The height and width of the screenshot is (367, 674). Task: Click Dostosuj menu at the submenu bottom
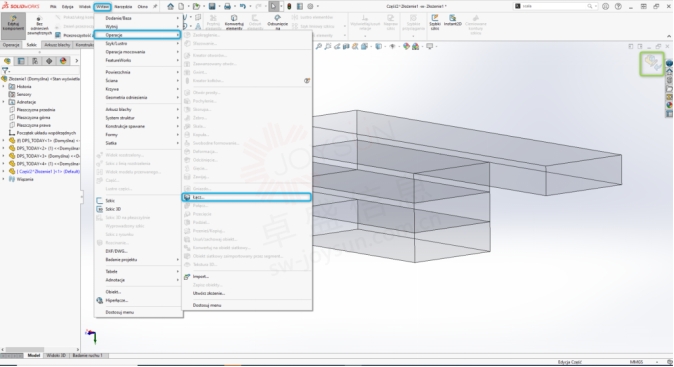pyautogui.click(x=207, y=305)
